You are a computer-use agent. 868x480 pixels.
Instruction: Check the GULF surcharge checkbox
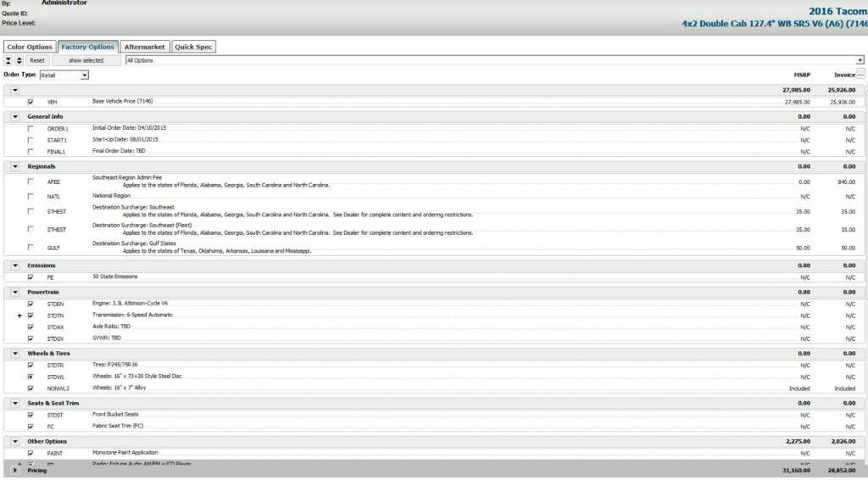pyautogui.click(x=31, y=248)
